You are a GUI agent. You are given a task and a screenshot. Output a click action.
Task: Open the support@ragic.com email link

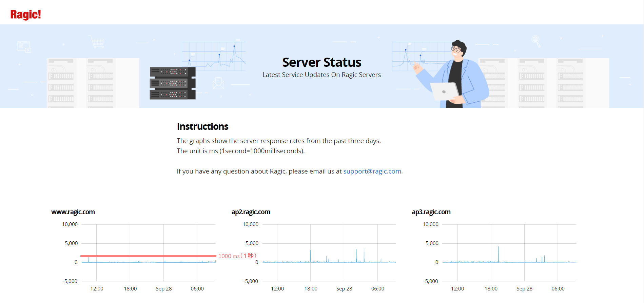[372, 171]
